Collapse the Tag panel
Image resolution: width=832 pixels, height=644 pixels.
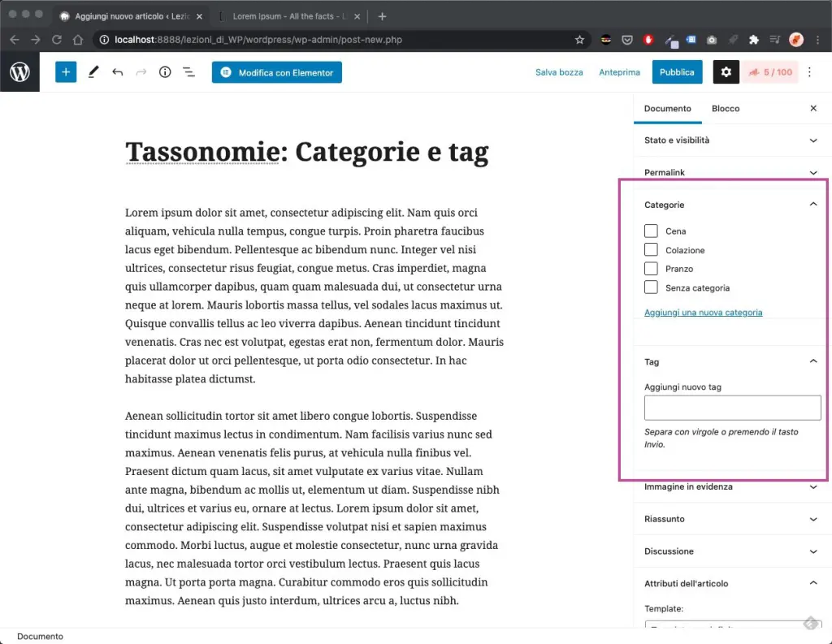[731, 361]
